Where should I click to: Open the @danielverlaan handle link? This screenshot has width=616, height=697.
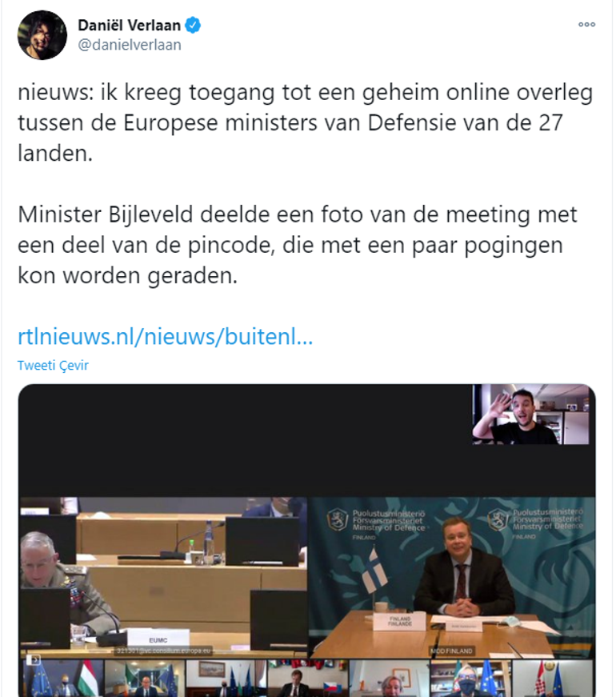(130, 45)
